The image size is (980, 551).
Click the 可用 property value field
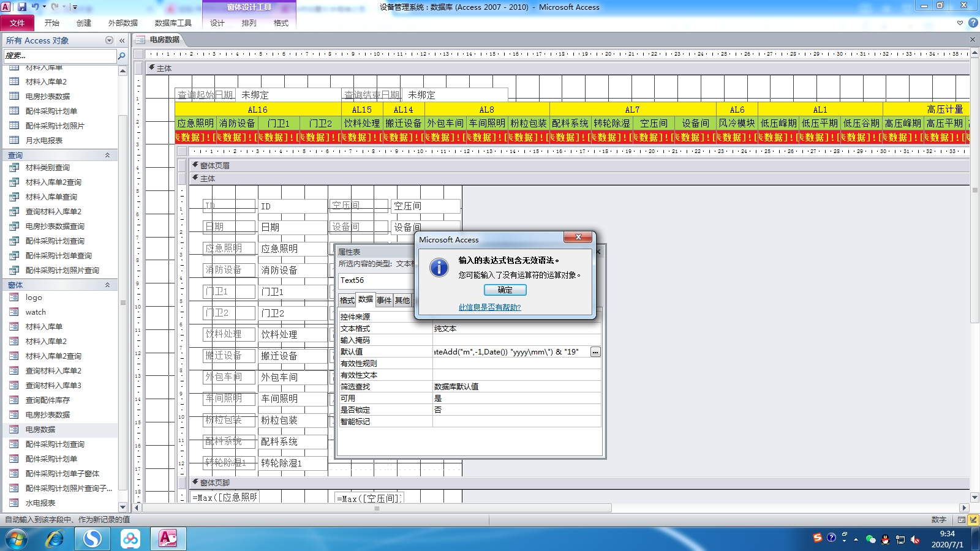517,399
